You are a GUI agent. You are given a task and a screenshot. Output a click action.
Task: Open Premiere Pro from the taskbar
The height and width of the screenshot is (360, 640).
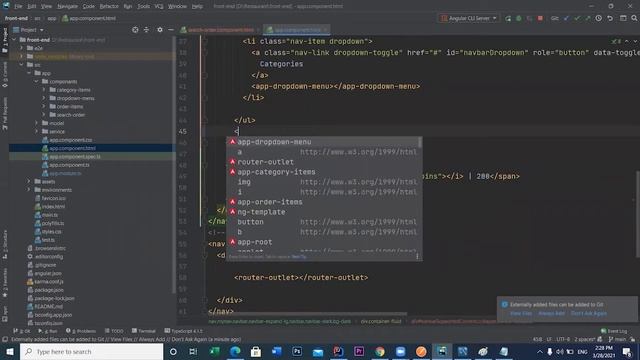(x=359, y=351)
